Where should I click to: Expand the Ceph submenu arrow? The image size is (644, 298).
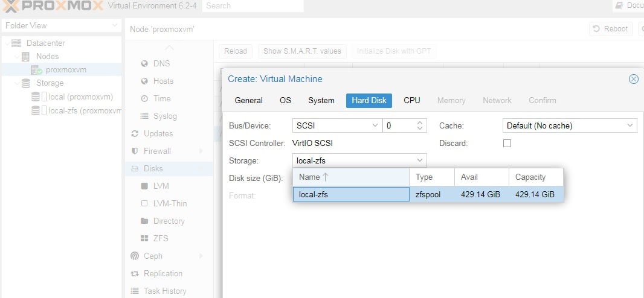[x=201, y=256]
